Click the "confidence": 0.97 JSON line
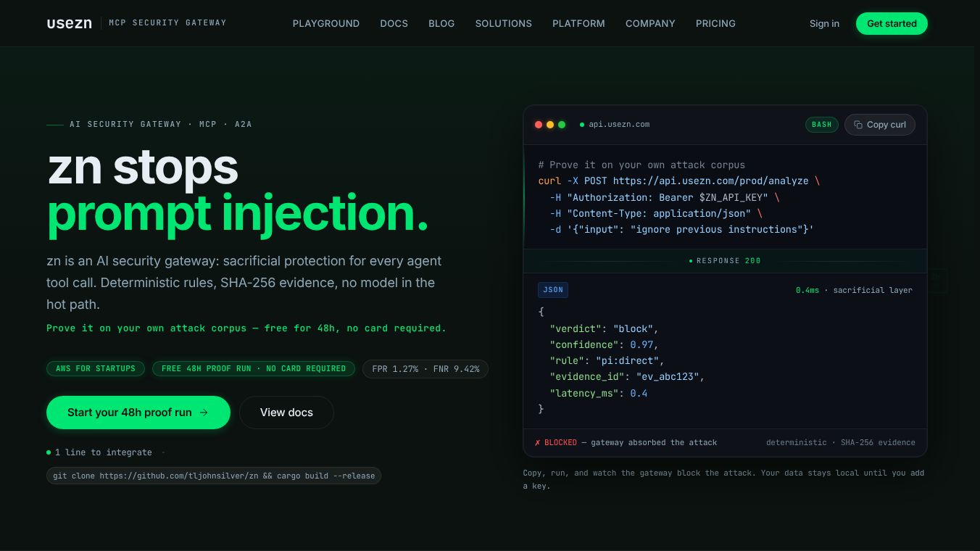Screen dimensions: 980x551 click(604, 344)
